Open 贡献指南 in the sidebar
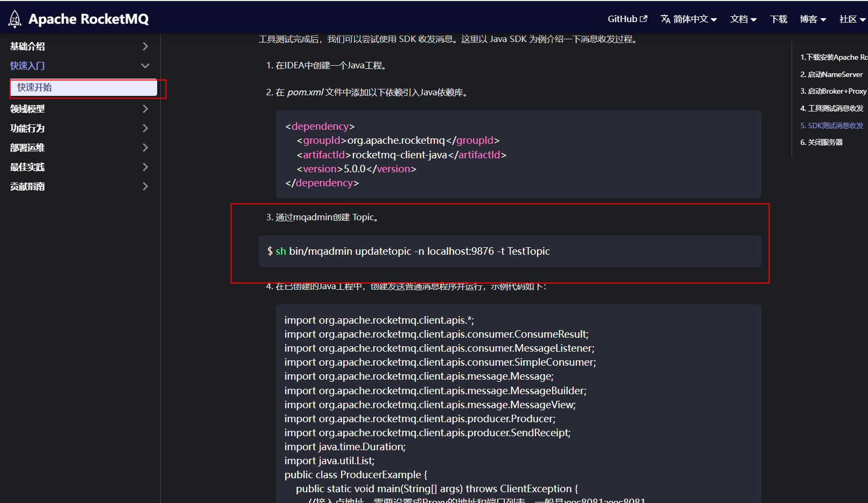Image resolution: width=868 pixels, height=503 pixels. click(x=27, y=186)
